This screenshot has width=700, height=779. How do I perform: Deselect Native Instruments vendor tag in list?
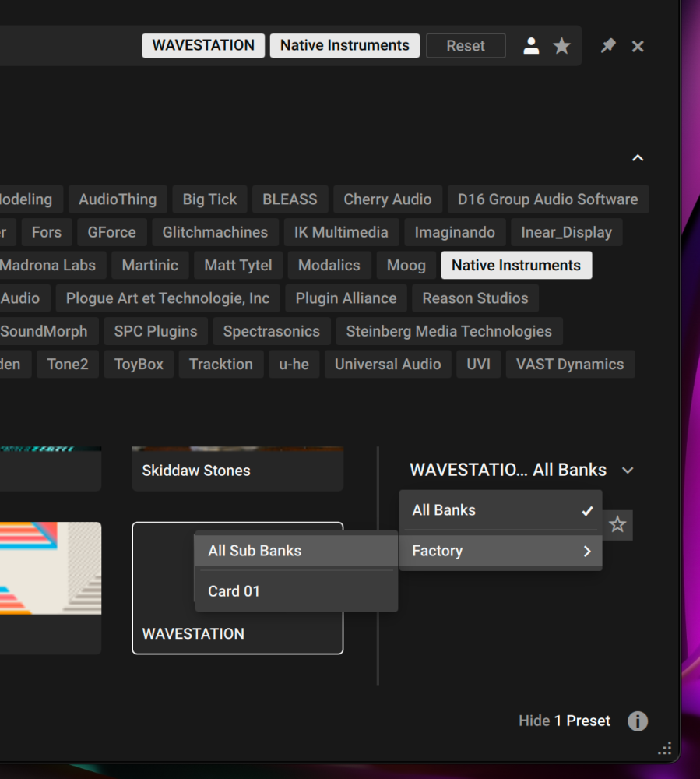pos(516,266)
